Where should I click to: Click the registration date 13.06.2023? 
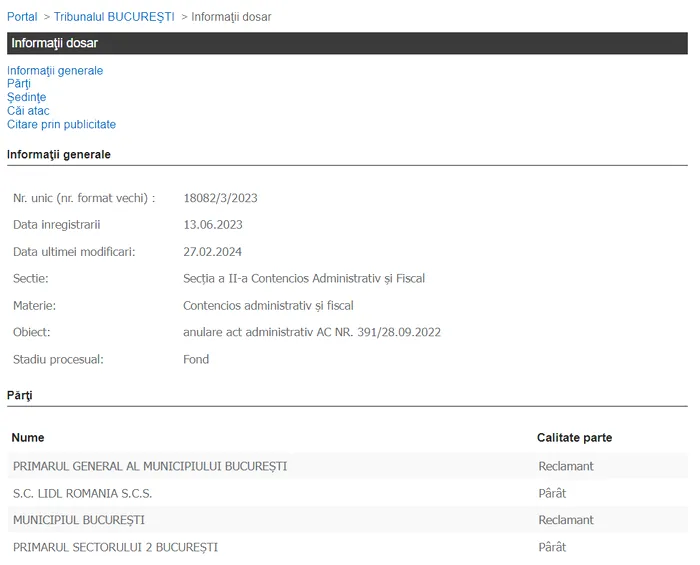coord(213,225)
